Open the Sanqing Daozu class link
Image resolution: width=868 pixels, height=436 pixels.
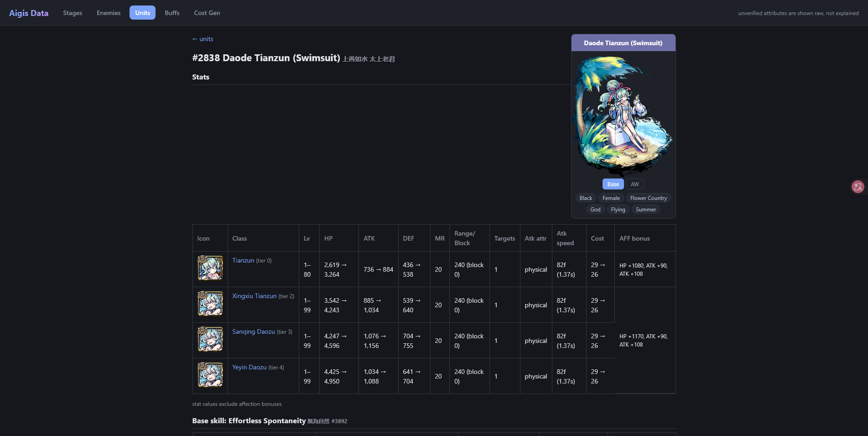(254, 331)
